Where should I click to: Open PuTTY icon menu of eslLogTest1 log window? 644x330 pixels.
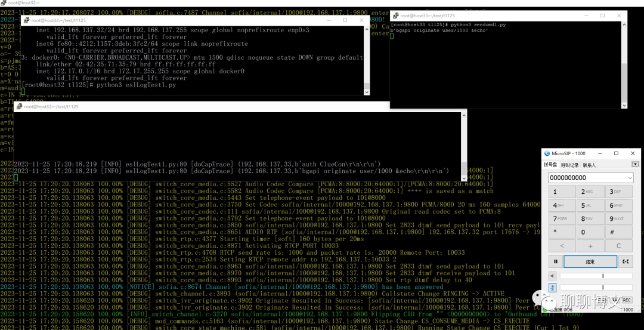pos(19,106)
